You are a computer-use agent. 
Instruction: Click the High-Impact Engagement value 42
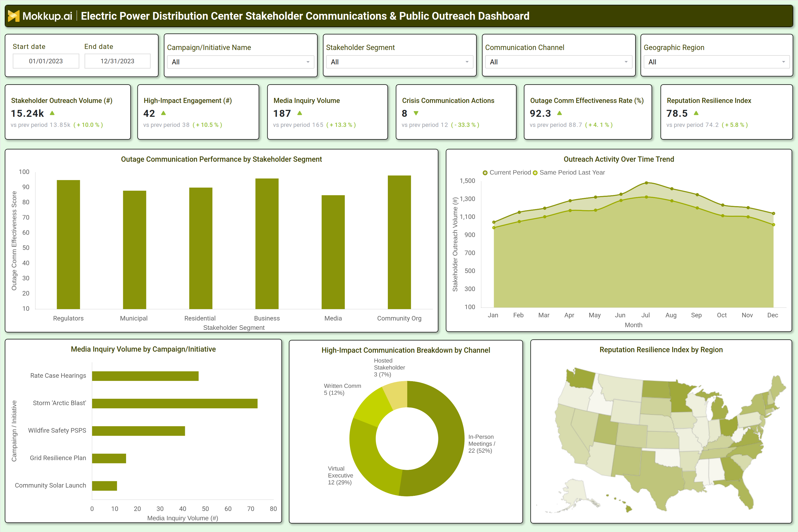click(x=149, y=113)
